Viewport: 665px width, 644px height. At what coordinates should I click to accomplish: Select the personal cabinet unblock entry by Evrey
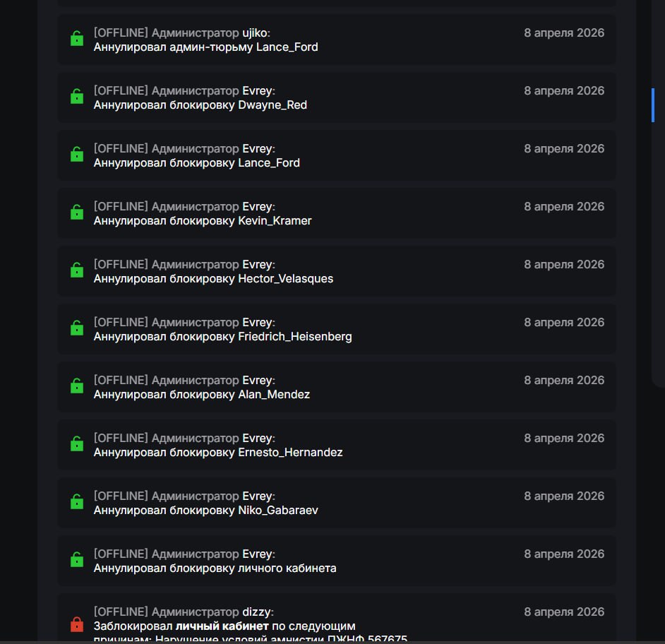point(215,568)
